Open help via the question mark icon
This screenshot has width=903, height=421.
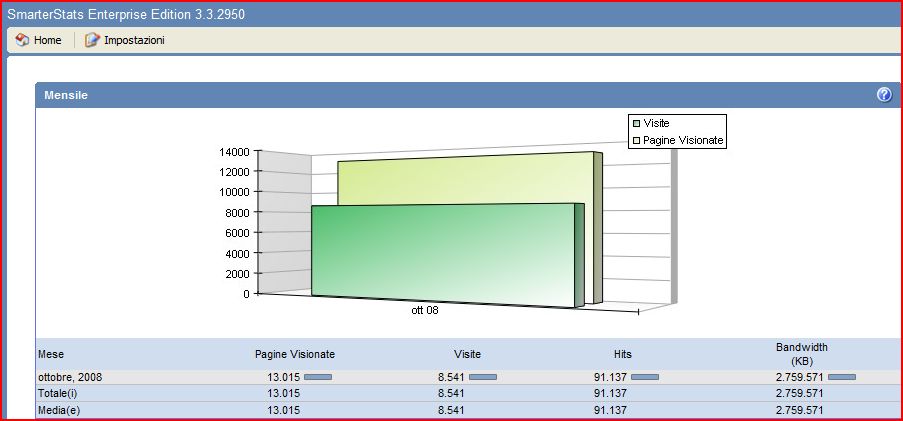click(884, 95)
